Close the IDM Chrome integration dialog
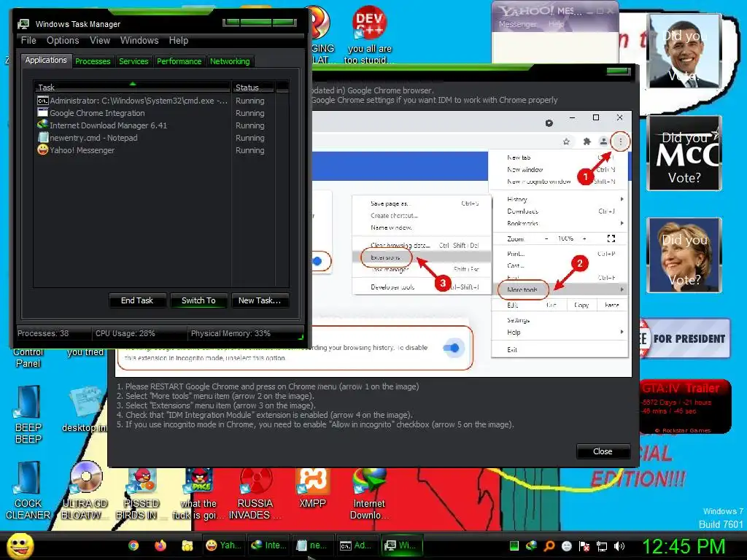 tap(603, 451)
